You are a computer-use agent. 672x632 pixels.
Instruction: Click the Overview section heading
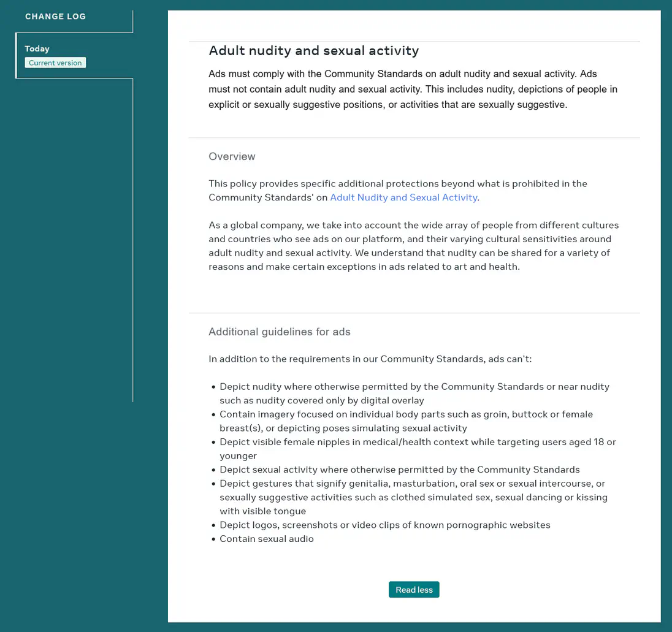(x=232, y=156)
